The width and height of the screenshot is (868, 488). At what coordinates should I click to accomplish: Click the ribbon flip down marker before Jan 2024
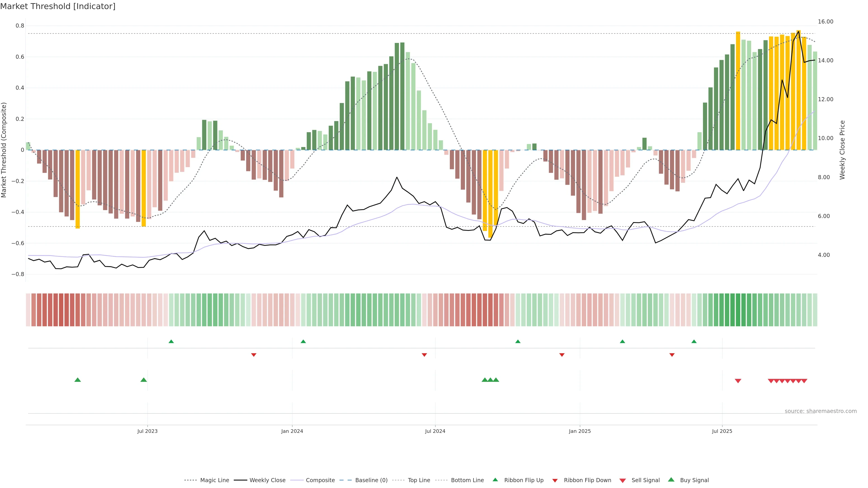(x=254, y=355)
